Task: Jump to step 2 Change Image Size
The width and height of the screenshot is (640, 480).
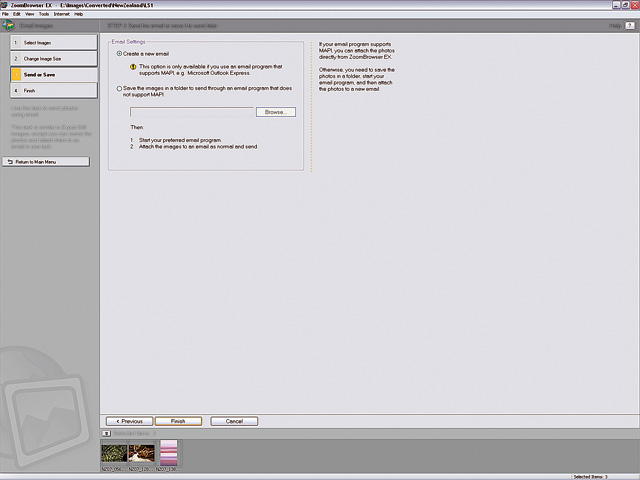Action: coord(50,59)
